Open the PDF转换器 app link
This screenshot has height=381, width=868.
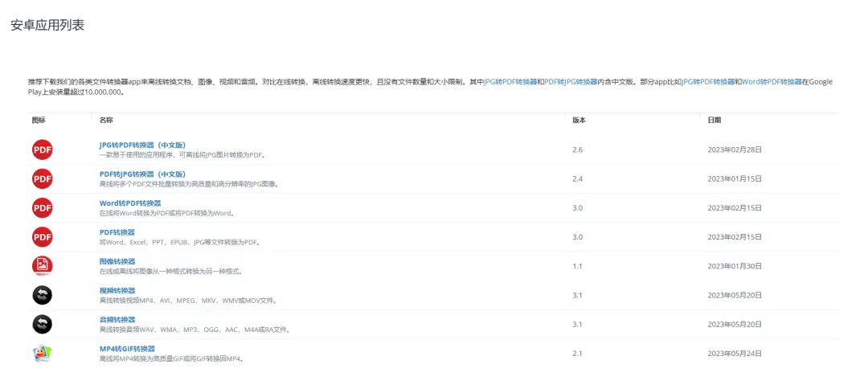tap(117, 232)
